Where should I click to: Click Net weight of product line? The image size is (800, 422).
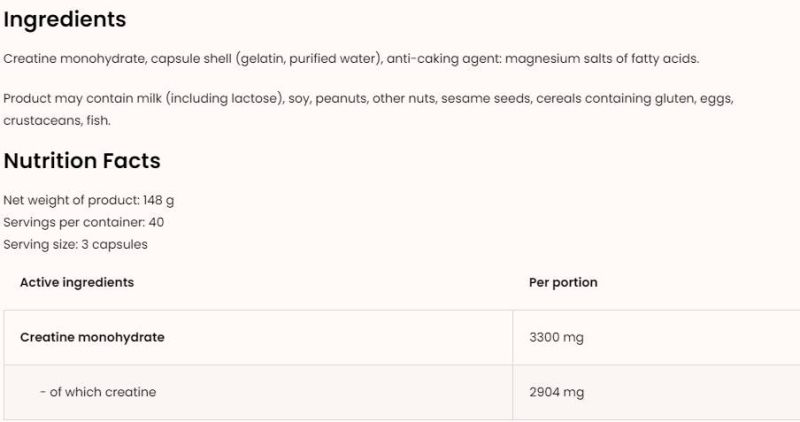tap(89, 200)
